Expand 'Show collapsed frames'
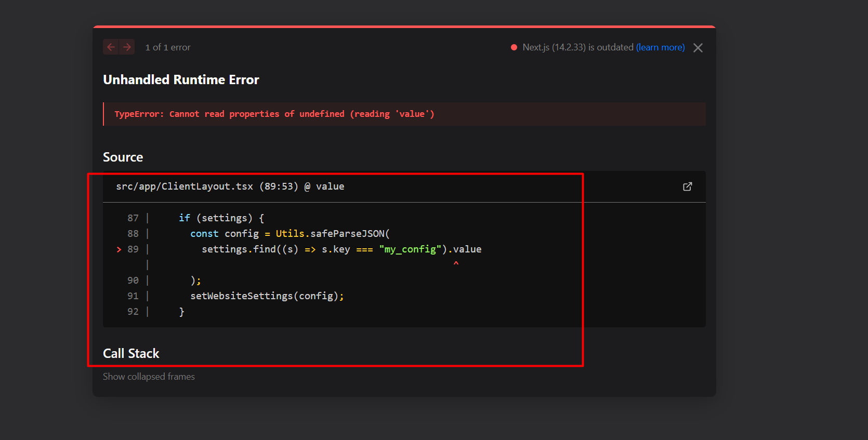Viewport: 868px width, 440px height. click(x=149, y=377)
